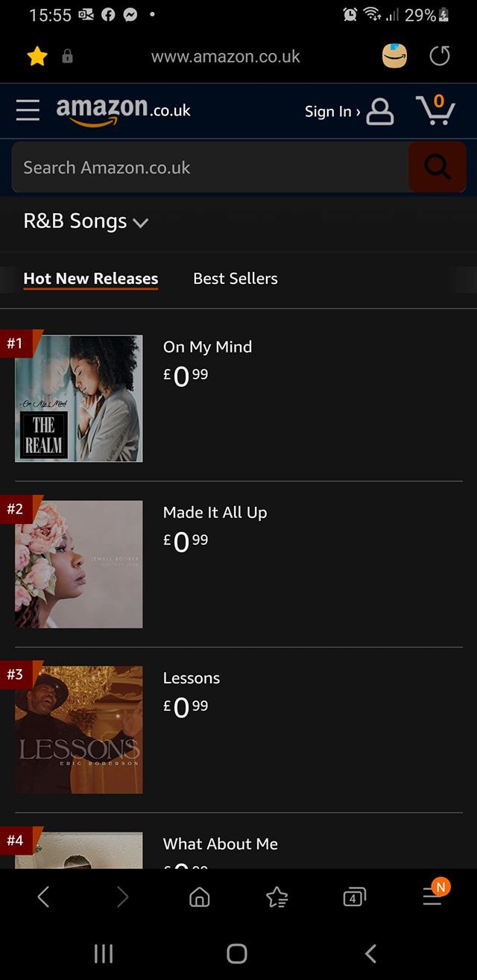
Task: Open the Amazon hamburger menu
Action: click(28, 110)
